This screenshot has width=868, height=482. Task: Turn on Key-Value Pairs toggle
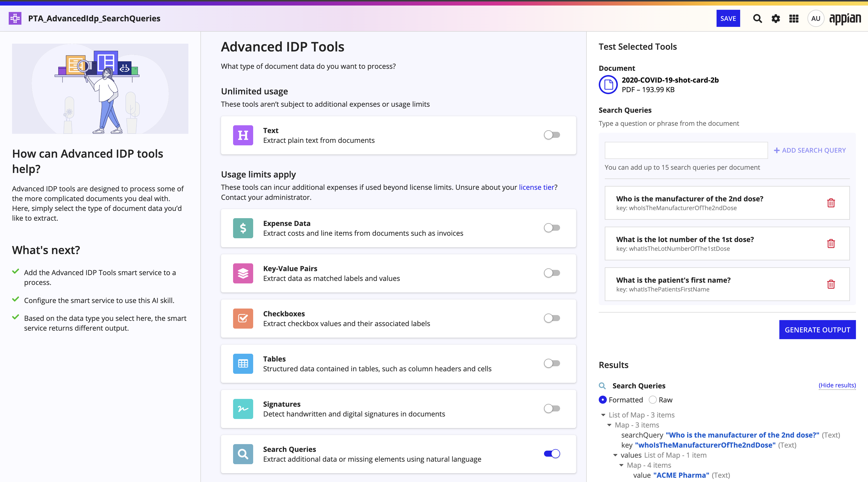click(552, 273)
